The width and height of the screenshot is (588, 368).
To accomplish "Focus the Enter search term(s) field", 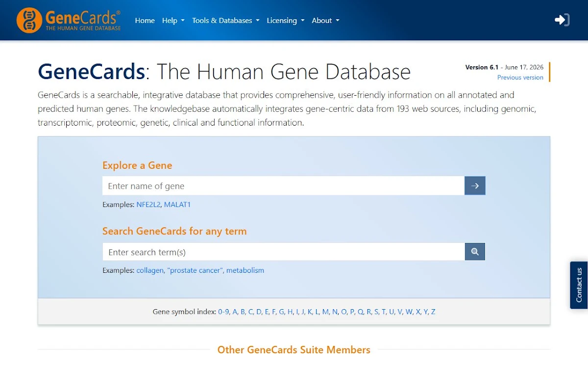I will pyautogui.click(x=283, y=252).
